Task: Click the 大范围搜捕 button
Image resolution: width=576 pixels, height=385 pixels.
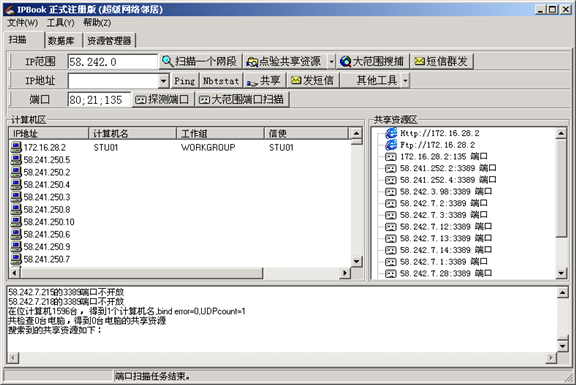Action: (372, 61)
